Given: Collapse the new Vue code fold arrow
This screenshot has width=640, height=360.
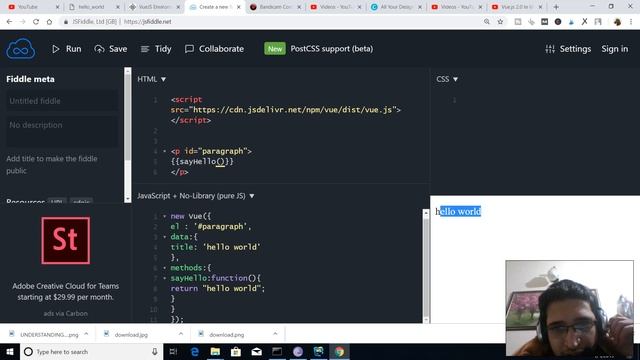Looking at the screenshot, I should 164,216.
